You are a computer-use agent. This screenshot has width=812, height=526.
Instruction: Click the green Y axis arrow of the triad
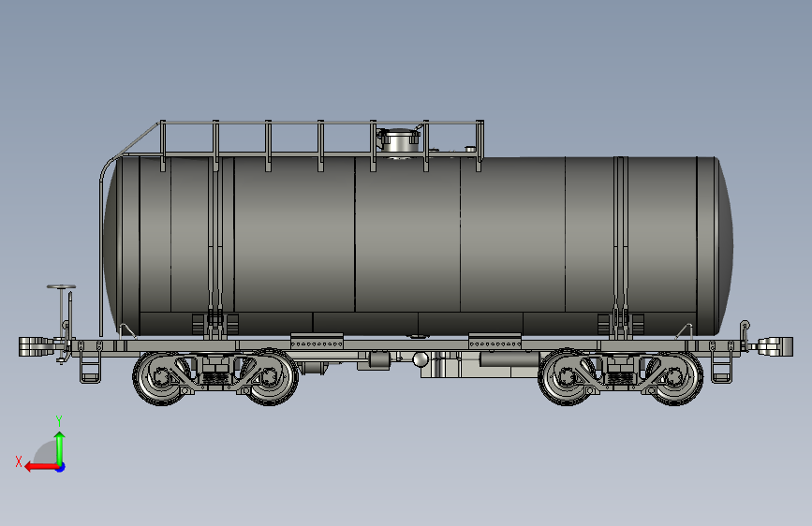click(60, 447)
